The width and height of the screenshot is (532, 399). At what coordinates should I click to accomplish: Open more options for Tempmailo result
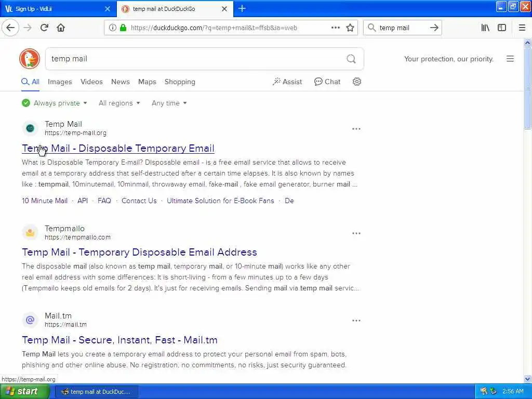click(x=356, y=233)
